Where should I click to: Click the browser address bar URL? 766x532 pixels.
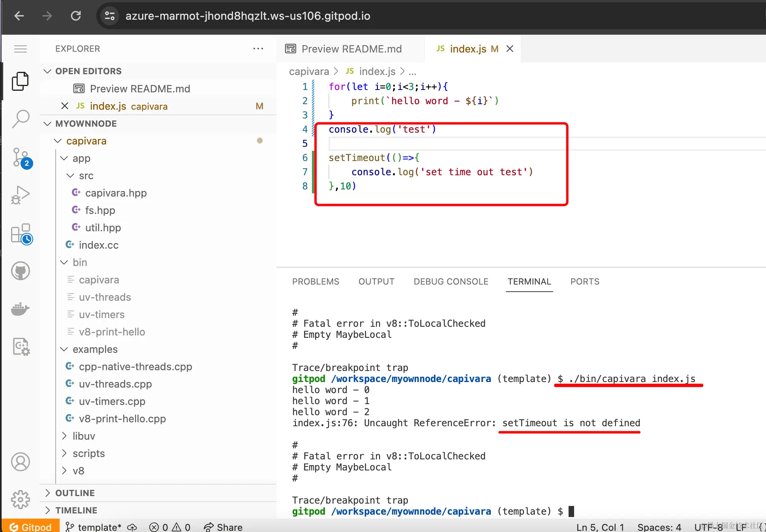click(x=248, y=16)
